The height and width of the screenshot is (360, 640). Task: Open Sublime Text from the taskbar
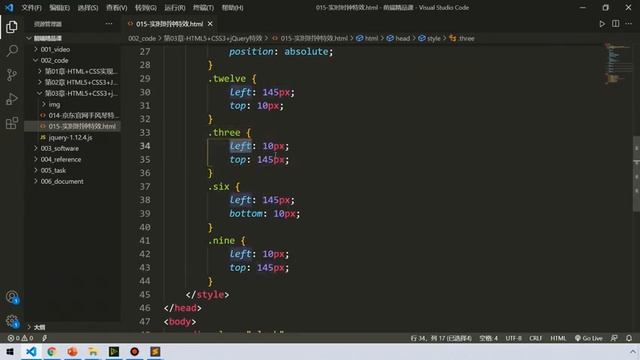coord(155,351)
